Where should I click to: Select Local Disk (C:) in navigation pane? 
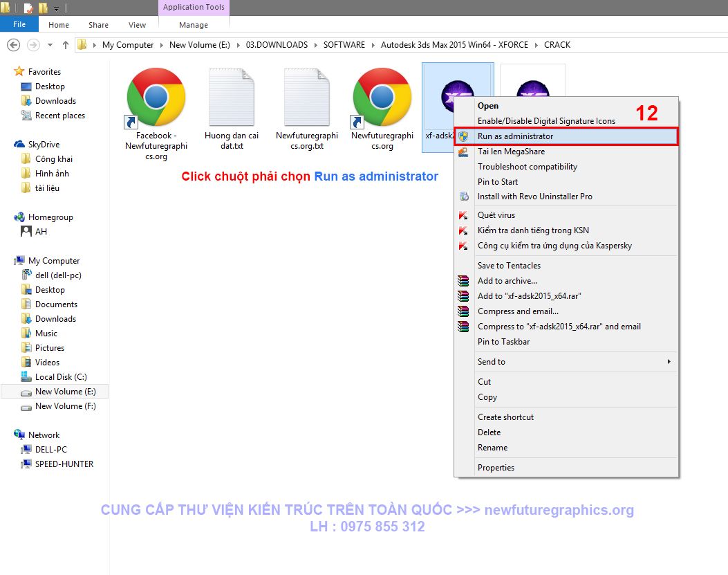point(61,377)
